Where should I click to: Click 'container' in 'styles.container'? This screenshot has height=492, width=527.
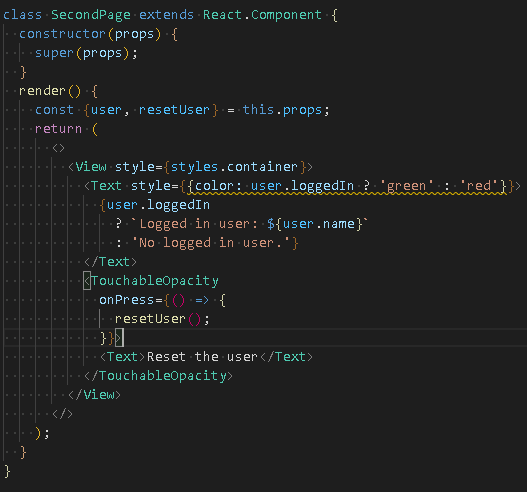pos(262,167)
